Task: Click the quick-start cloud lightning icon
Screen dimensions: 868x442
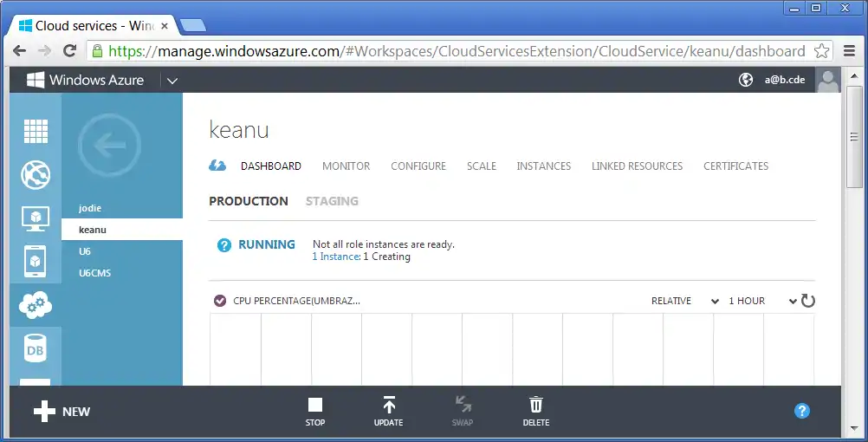Action: coord(217,166)
